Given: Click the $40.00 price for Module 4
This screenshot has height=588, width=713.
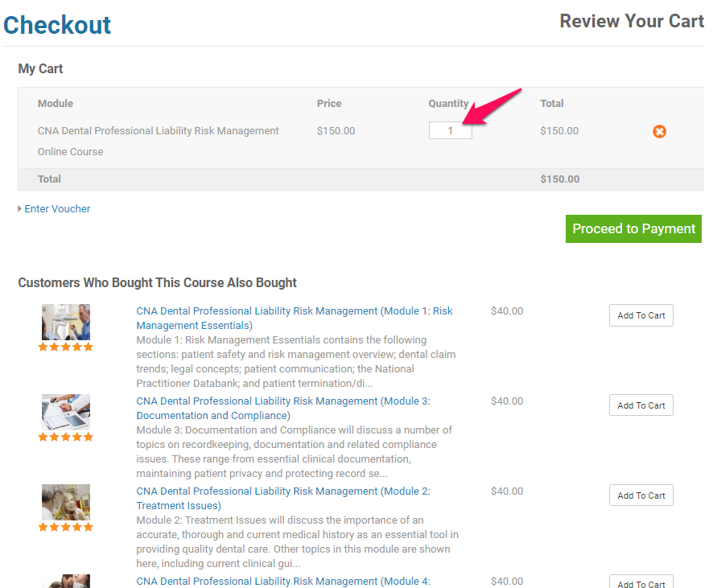Looking at the screenshot, I should click(x=507, y=581).
